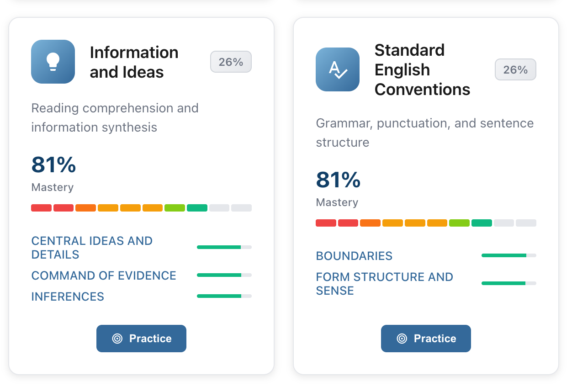
Task: Start Practice for Standard English Conventions
Action: click(x=426, y=339)
